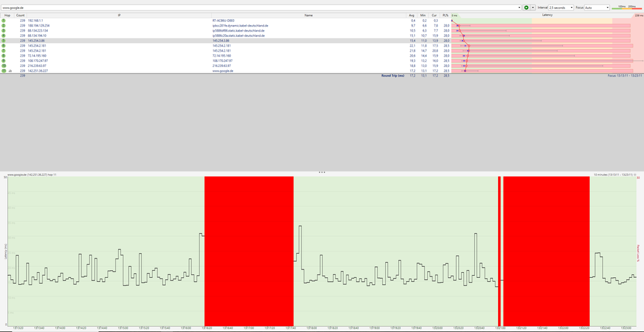
Task: Click the PL% column header
Action: click(x=445, y=15)
